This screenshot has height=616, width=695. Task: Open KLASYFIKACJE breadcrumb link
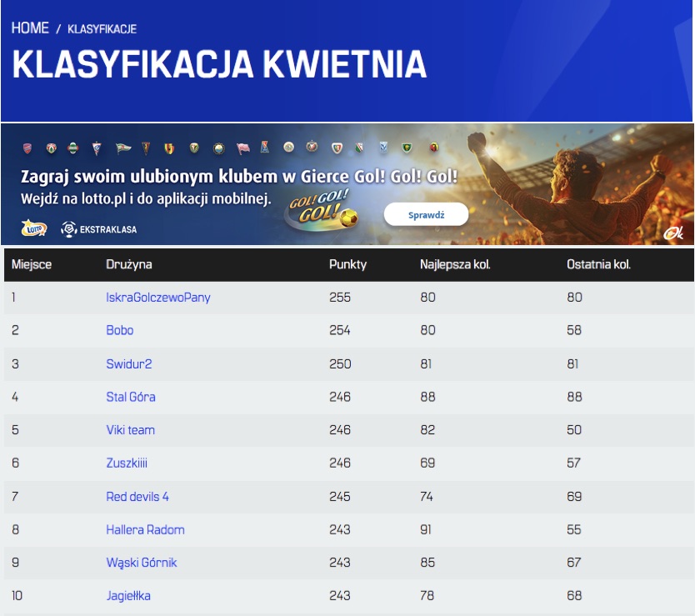[x=102, y=29]
